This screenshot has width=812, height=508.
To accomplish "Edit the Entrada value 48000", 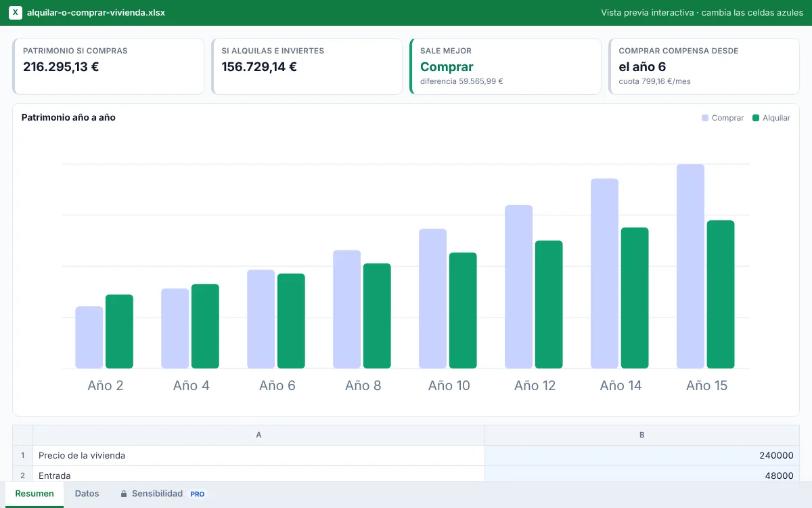I will click(x=642, y=474).
